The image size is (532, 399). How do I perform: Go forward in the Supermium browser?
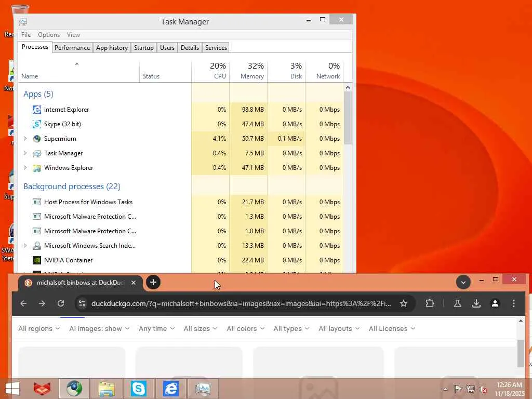[42, 303]
